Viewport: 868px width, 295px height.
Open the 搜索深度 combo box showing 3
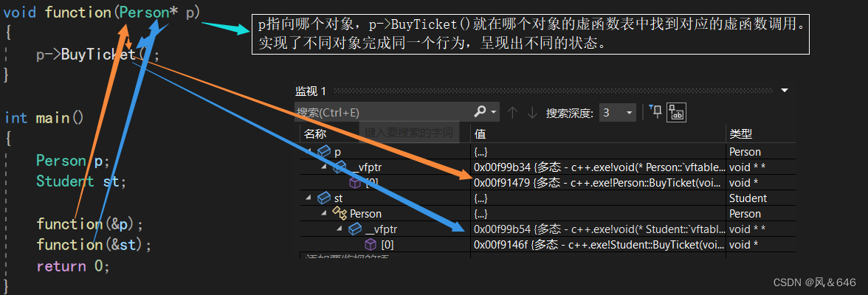click(618, 113)
